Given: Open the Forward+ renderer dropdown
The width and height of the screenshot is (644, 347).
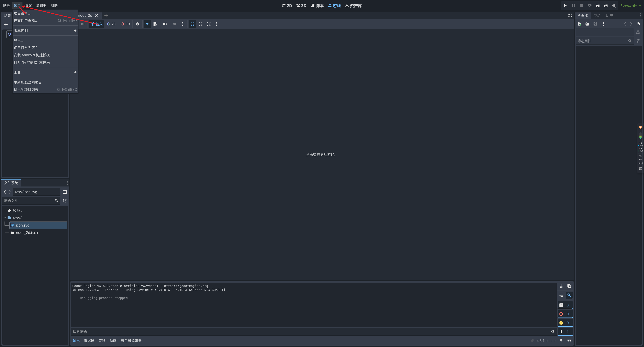Looking at the screenshot, I should (x=630, y=6).
